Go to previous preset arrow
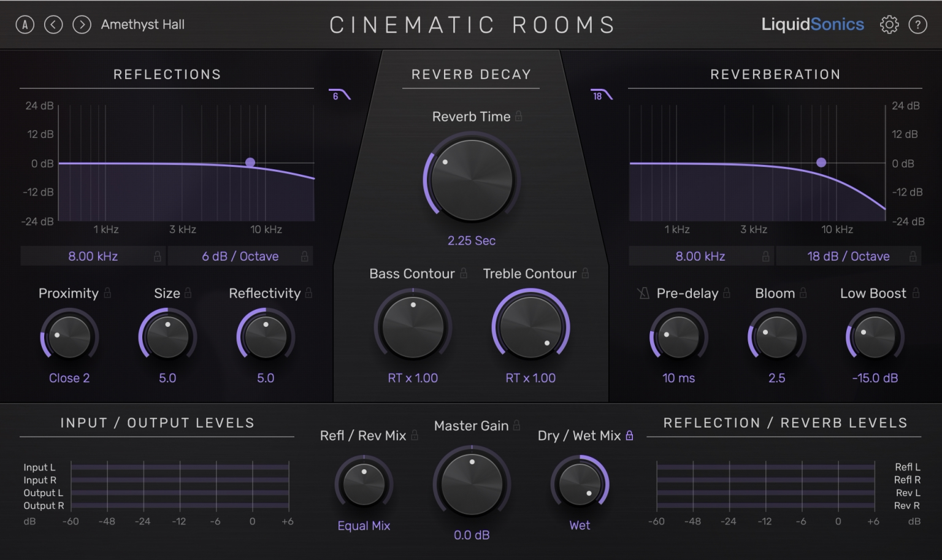Screen dimensions: 942x560 (x=53, y=25)
